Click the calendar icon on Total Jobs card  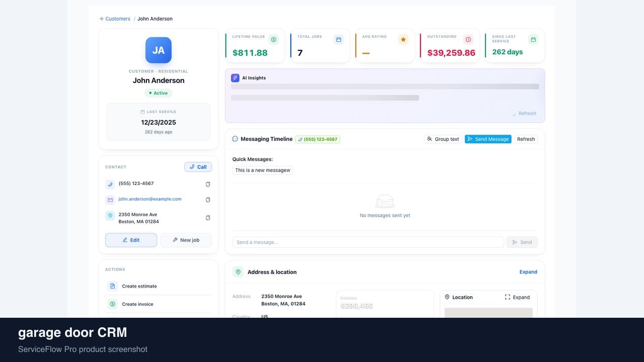point(339,39)
